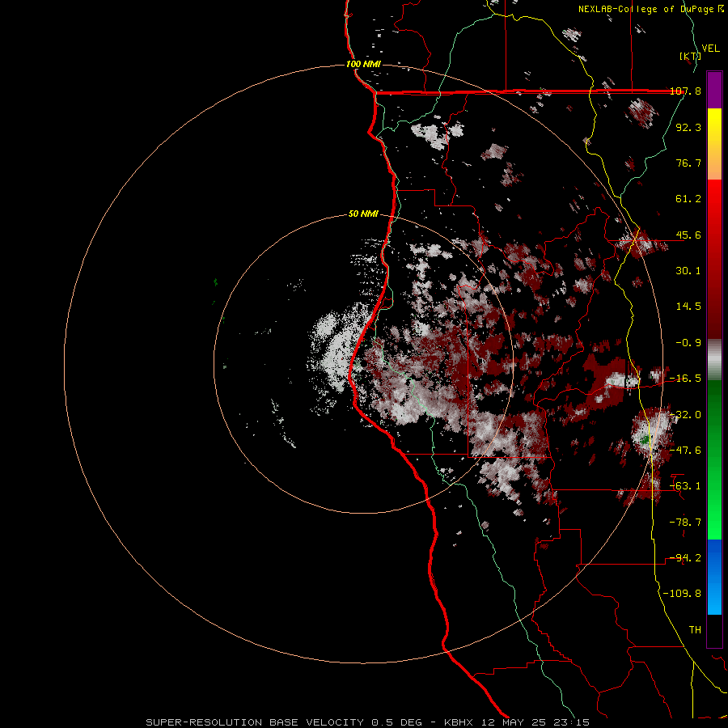Image resolution: width=728 pixels, height=728 pixels.
Task: Click the purple segment of the velocity color bar
Action: point(714,90)
